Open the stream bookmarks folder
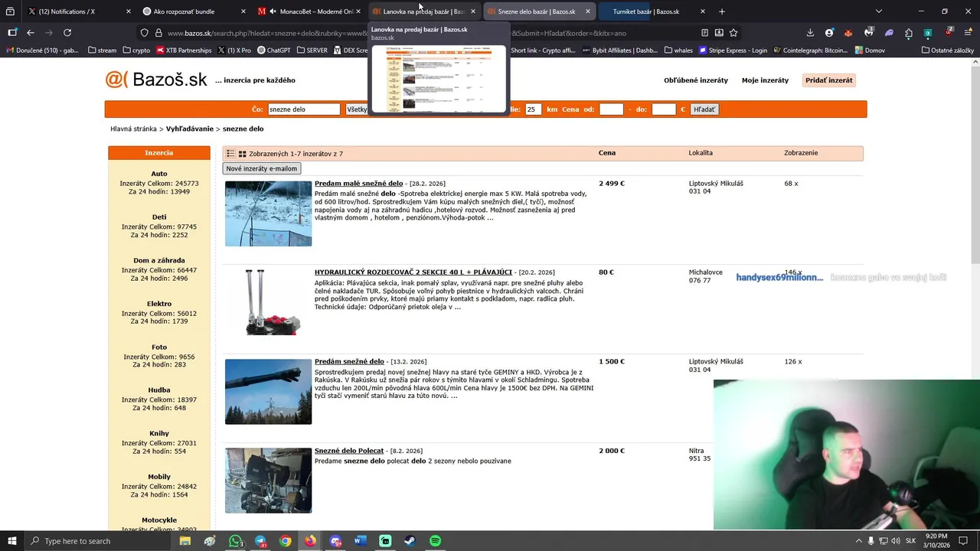This screenshot has width=980, height=551. coord(102,51)
